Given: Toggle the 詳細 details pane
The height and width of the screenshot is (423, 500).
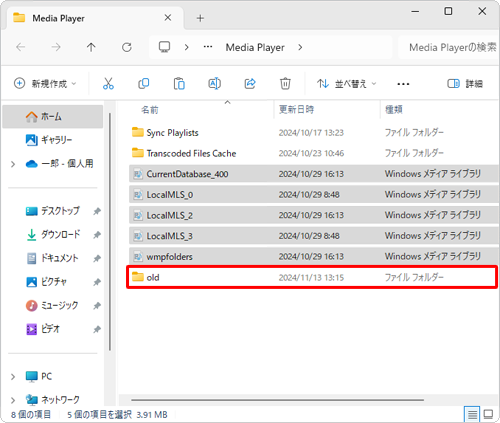Looking at the screenshot, I should [x=465, y=84].
